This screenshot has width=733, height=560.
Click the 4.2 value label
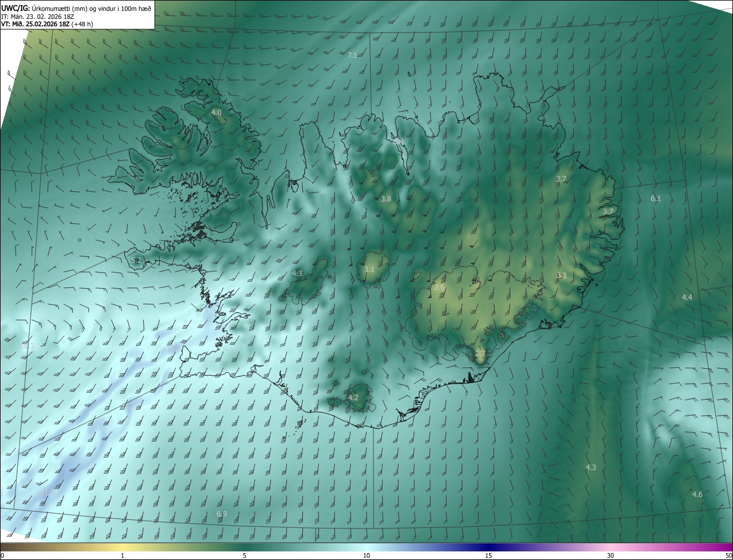(x=353, y=397)
